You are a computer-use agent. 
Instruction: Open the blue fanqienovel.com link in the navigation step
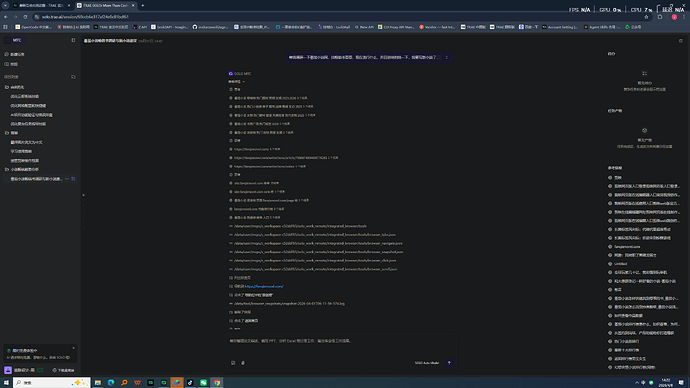(264, 286)
